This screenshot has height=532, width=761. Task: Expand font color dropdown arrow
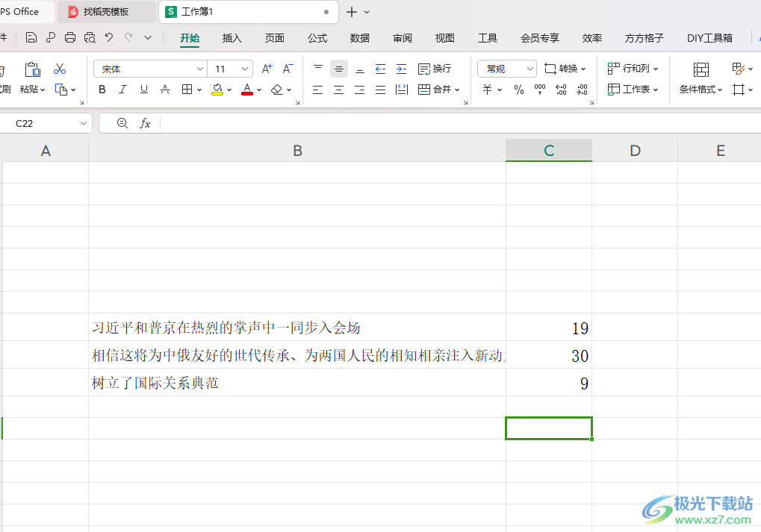click(x=259, y=90)
